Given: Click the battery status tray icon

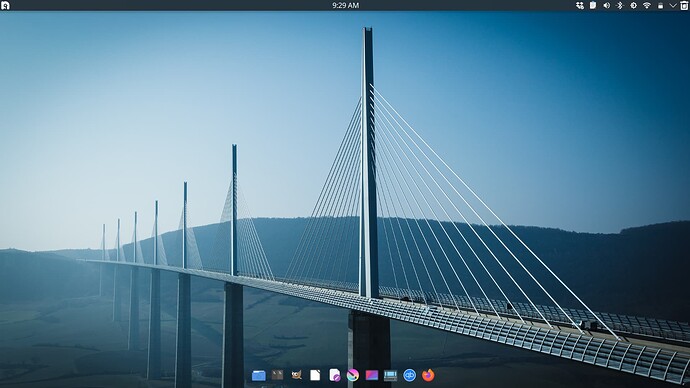Looking at the screenshot, I should 660,5.
